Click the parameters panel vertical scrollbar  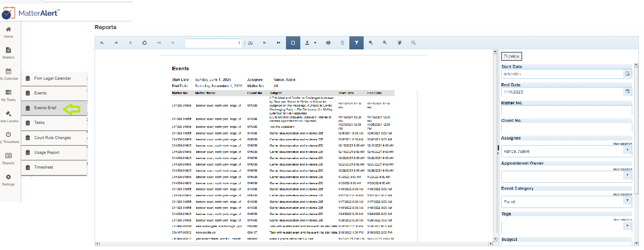point(636,130)
